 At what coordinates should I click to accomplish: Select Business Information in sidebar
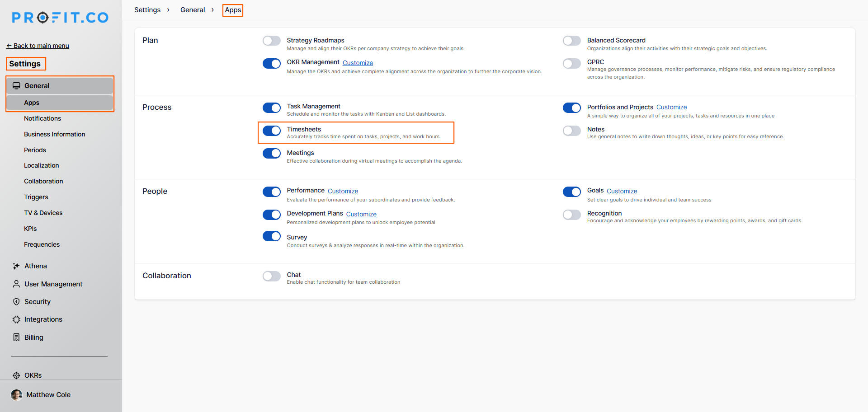(x=54, y=134)
